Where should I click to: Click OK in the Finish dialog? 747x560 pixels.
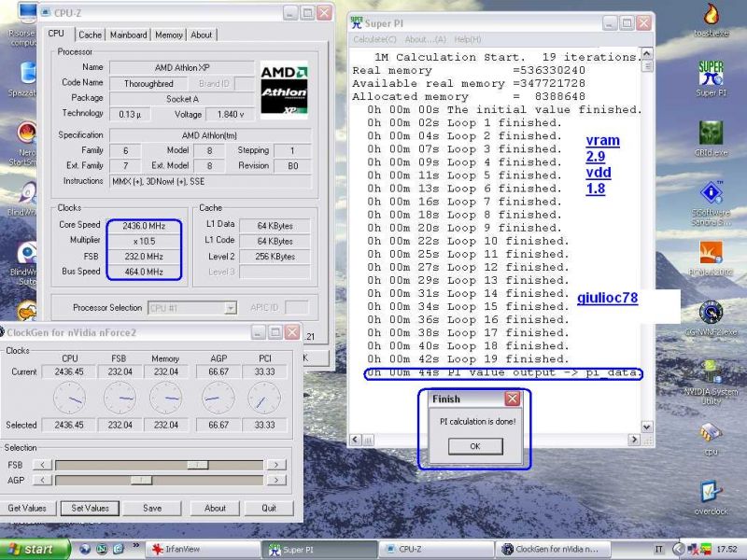click(475, 446)
